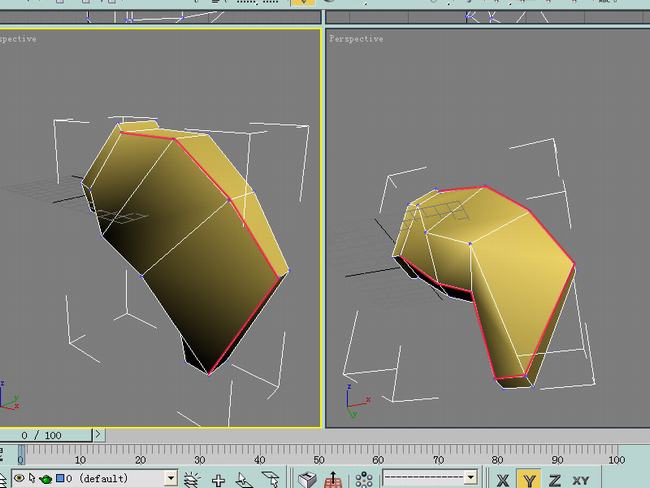650x488 pixels.
Task: Enable the XY plane constraint button
Action: tap(581, 480)
